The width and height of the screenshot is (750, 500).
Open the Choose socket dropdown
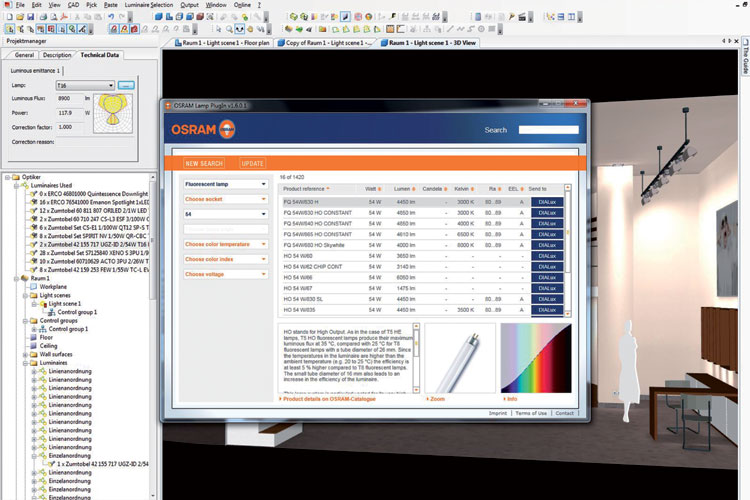225,199
